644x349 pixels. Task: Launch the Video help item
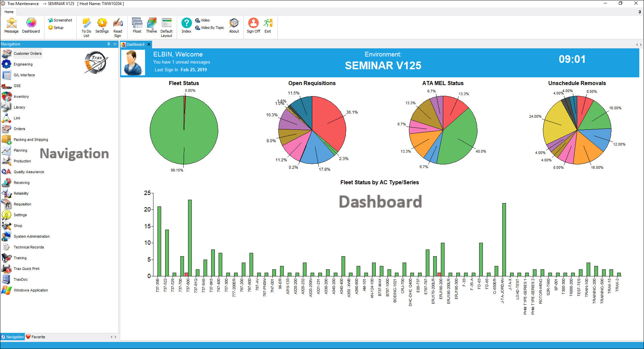click(x=202, y=20)
